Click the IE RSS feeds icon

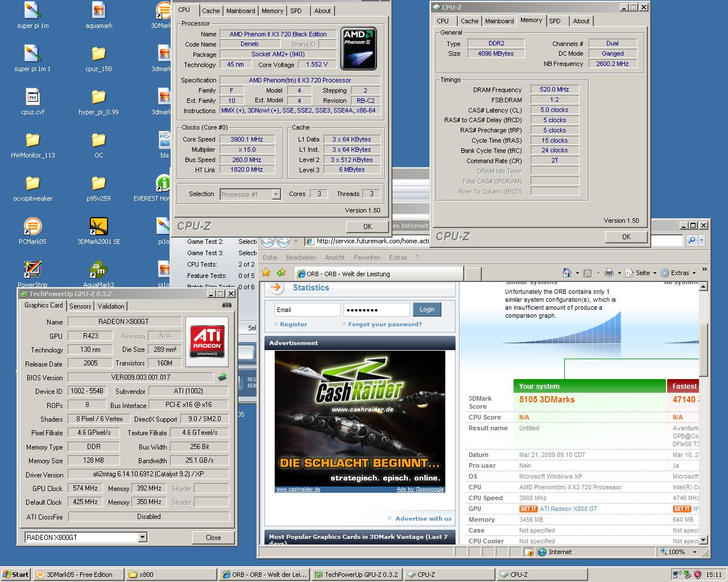pos(588,273)
